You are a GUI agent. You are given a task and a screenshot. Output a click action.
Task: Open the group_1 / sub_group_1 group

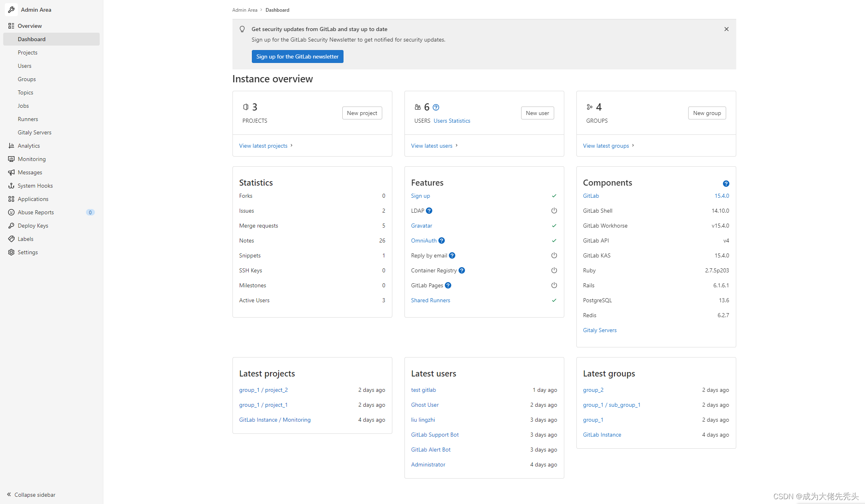612,405
